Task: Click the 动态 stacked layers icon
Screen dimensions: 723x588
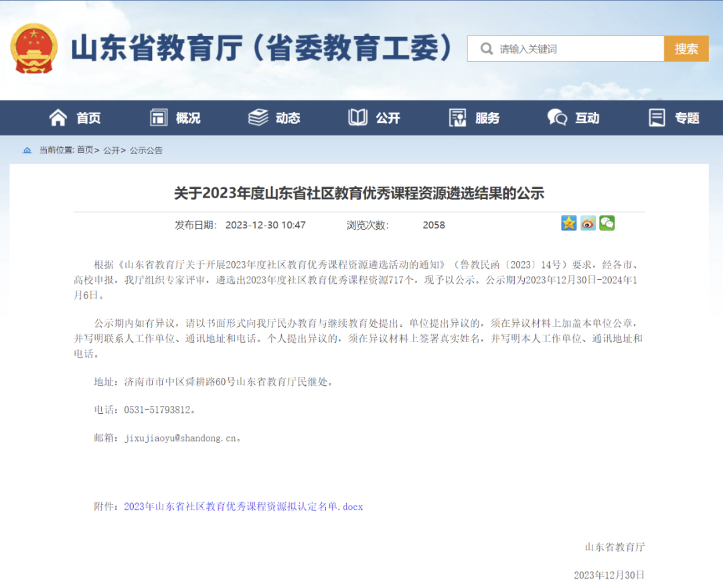Action: pyautogui.click(x=258, y=118)
